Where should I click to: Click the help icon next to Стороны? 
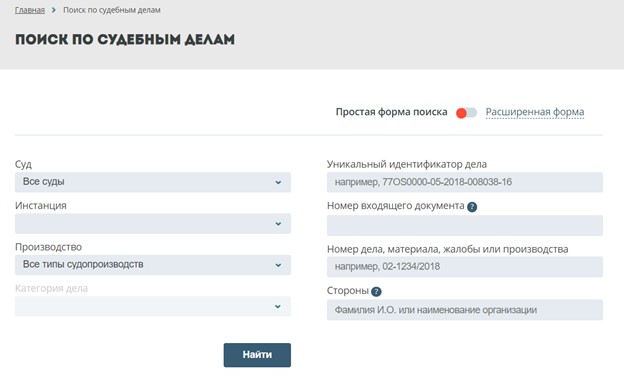[x=376, y=292]
